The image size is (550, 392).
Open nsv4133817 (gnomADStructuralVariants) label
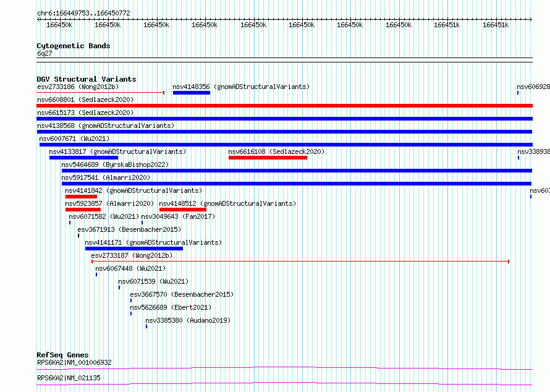pos(117,151)
